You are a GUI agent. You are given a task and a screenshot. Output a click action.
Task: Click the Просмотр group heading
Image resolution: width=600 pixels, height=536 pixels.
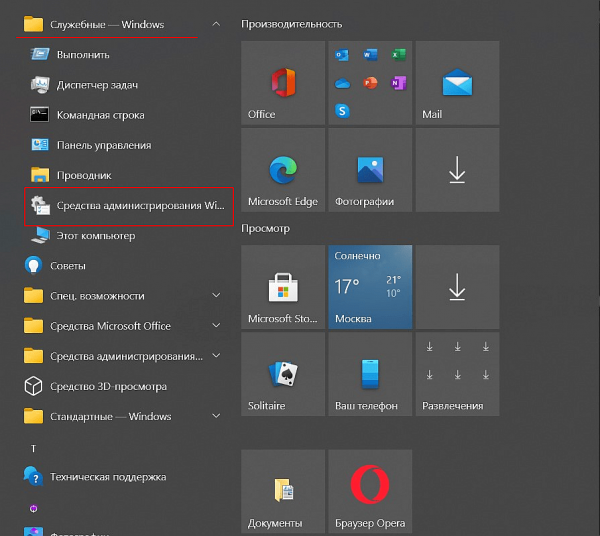click(x=265, y=228)
